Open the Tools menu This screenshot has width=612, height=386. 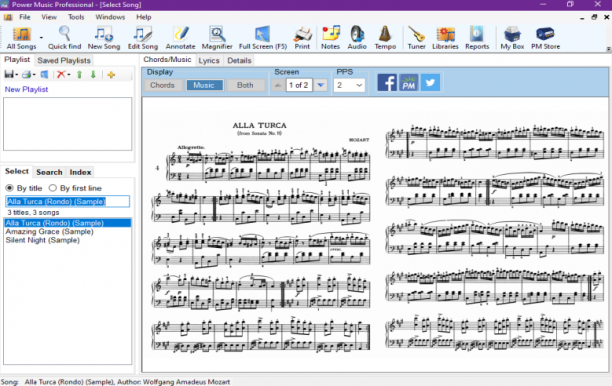click(76, 17)
